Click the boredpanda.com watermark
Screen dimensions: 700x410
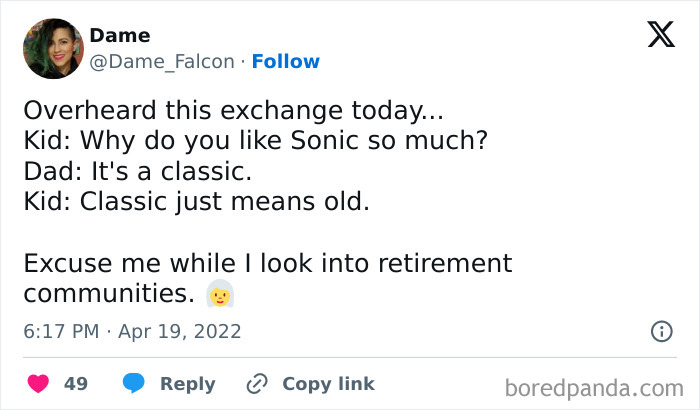tap(595, 387)
